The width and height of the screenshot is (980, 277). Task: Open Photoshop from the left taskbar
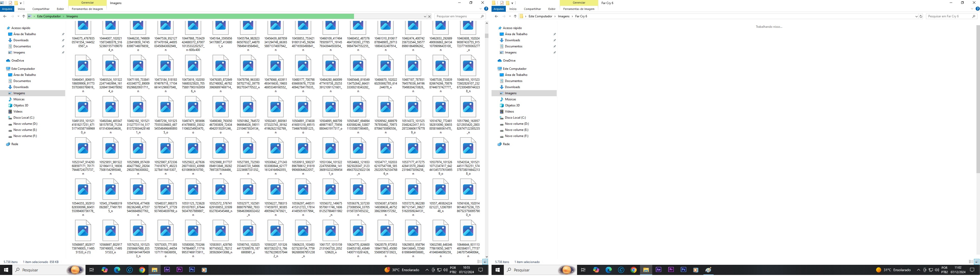pos(192,270)
